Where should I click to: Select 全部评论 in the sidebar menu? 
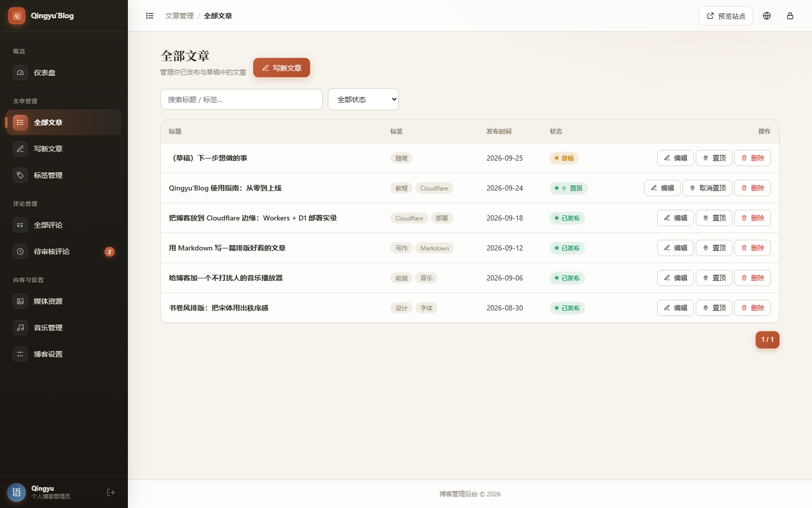(x=63, y=225)
